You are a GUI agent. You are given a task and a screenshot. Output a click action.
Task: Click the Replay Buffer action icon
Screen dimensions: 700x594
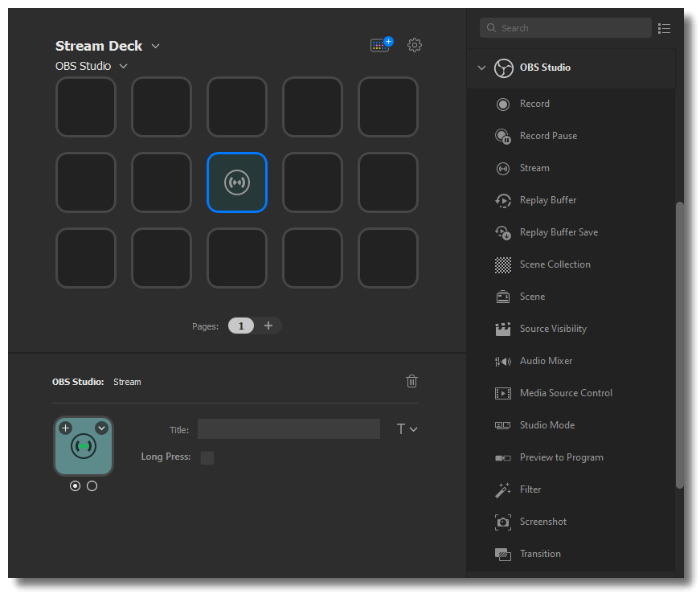pos(502,200)
